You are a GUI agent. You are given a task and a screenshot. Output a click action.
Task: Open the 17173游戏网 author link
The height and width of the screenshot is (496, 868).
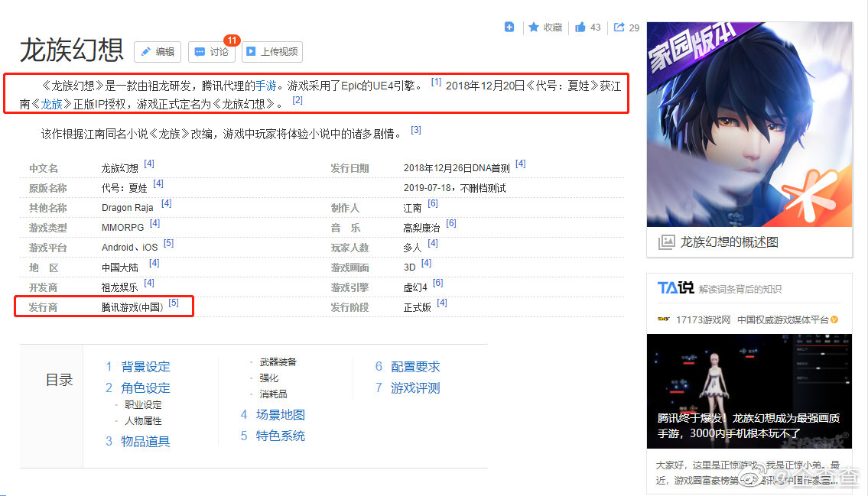pos(703,319)
